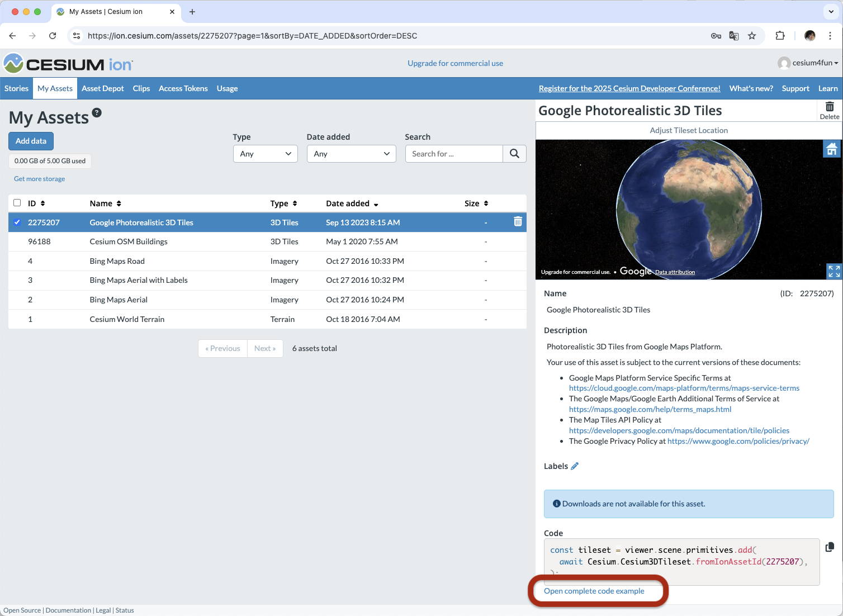The height and width of the screenshot is (616, 843).
Task: Click the browser forward arrow
Action: [32, 36]
